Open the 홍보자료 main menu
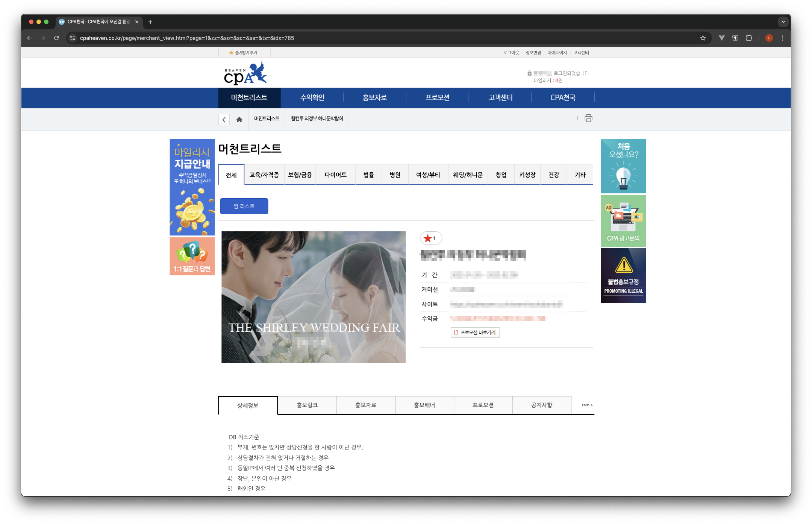 click(x=375, y=98)
